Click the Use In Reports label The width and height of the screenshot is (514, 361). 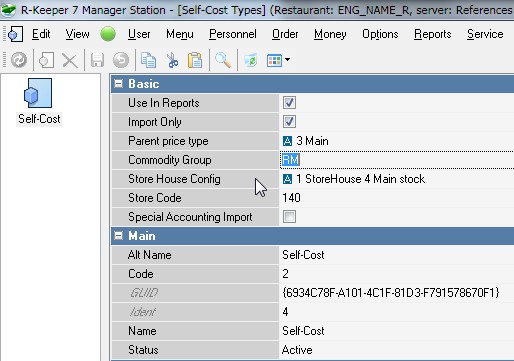tap(164, 103)
